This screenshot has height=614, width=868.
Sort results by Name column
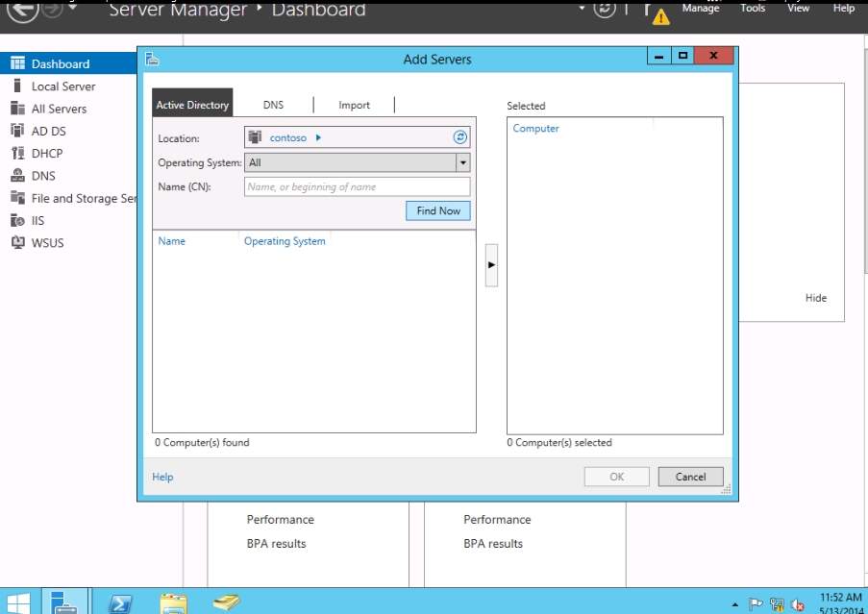click(x=172, y=241)
